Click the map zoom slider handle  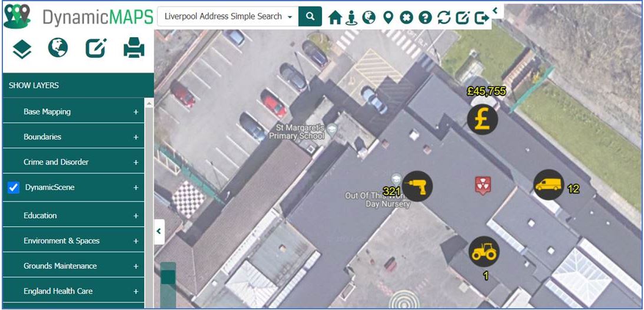coord(168,277)
